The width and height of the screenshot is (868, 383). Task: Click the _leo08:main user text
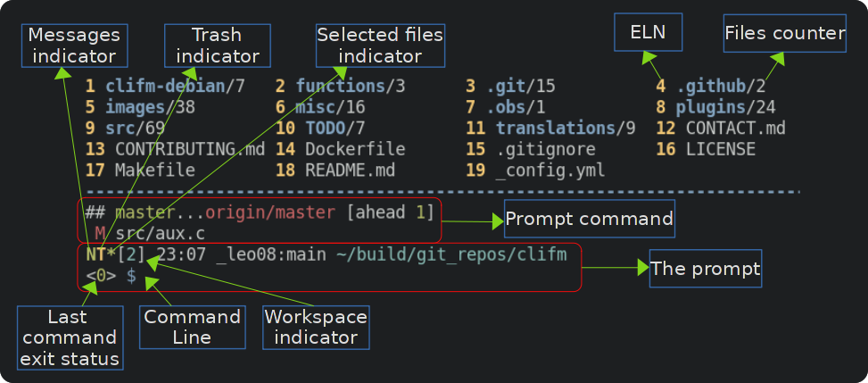point(270,254)
